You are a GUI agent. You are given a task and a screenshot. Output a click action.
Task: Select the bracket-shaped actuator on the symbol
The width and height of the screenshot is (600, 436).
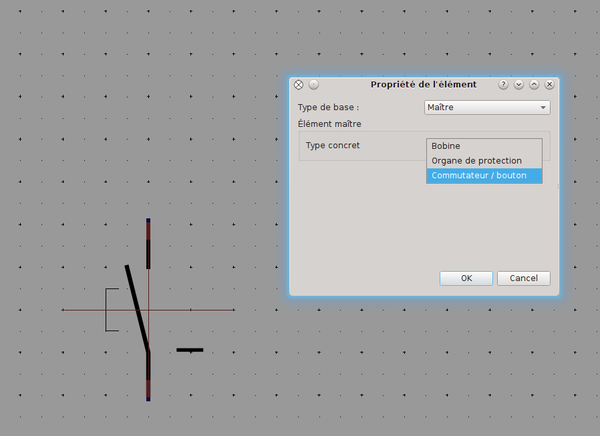(108, 309)
